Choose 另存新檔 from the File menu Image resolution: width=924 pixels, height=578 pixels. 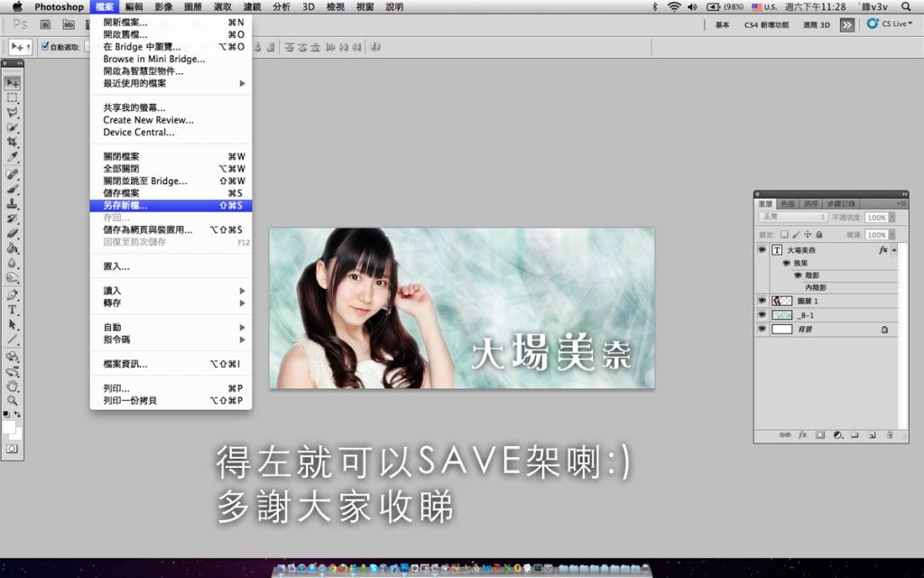tap(171, 206)
